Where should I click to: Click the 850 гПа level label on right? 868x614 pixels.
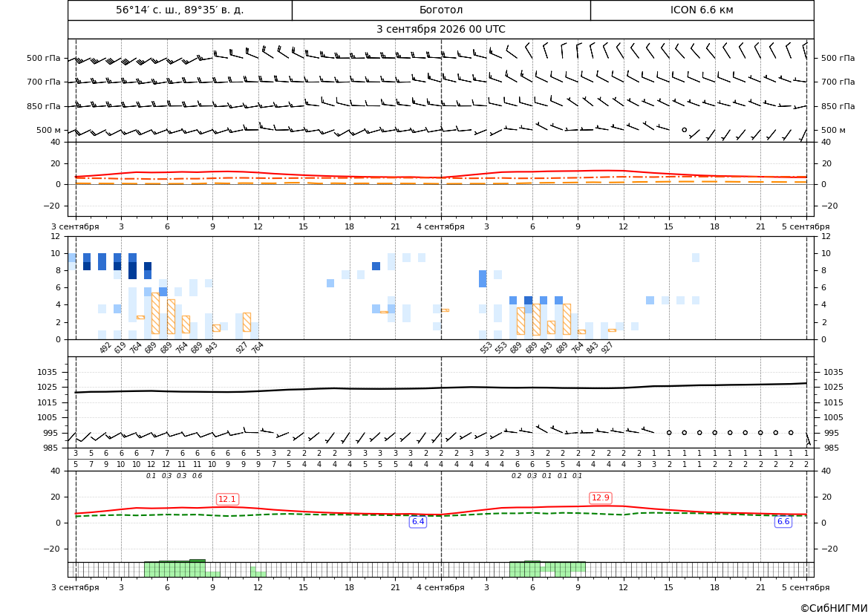pyautogui.click(x=838, y=106)
